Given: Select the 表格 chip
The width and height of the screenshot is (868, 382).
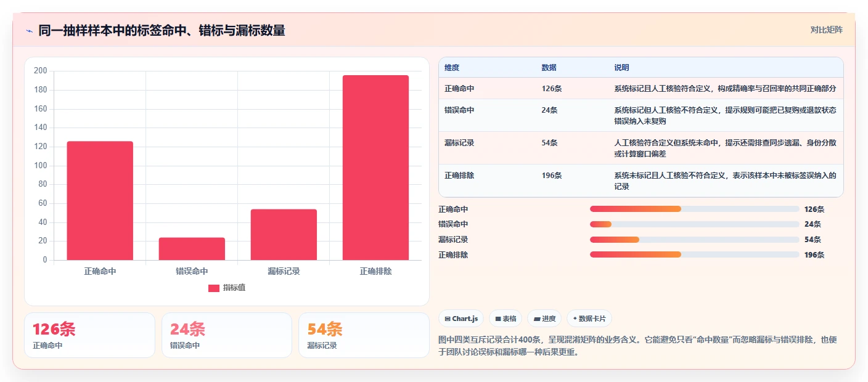Looking at the screenshot, I should pyautogui.click(x=506, y=319).
